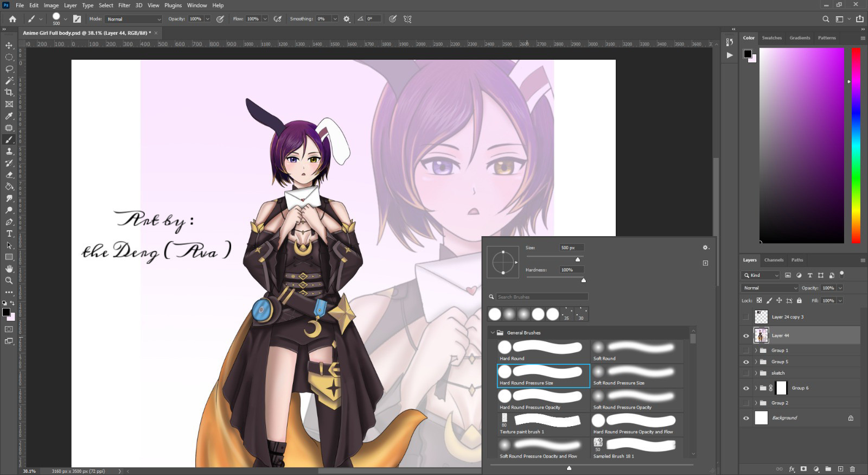Open the Image menu
Image resolution: width=868 pixels, height=475 pixels.
pos(51,5)
